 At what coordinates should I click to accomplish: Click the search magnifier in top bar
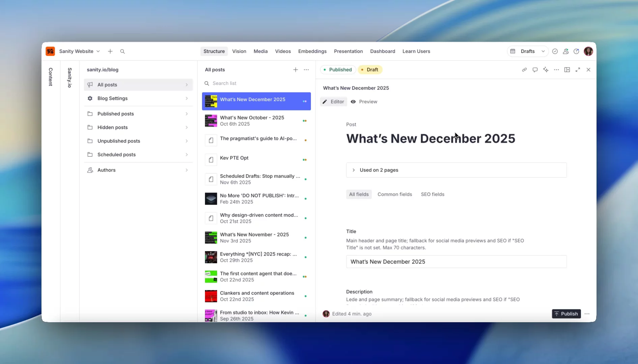click(x=122, y=51)
